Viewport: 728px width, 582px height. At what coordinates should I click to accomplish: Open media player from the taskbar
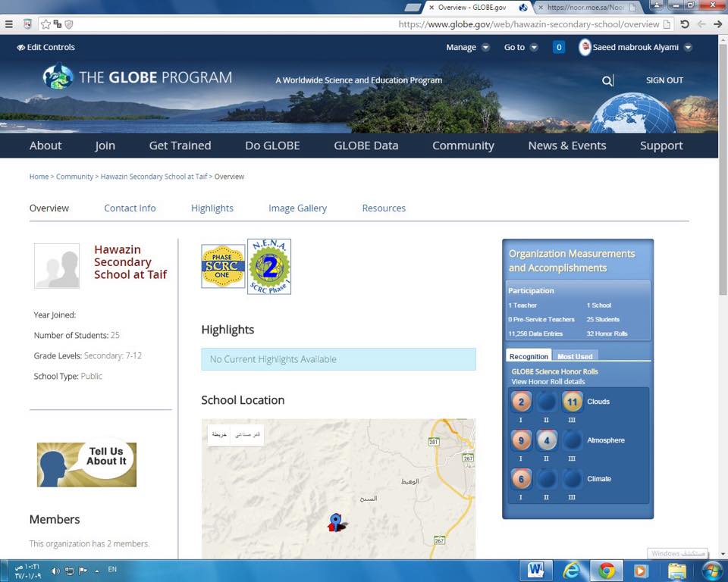pos(641,571)
